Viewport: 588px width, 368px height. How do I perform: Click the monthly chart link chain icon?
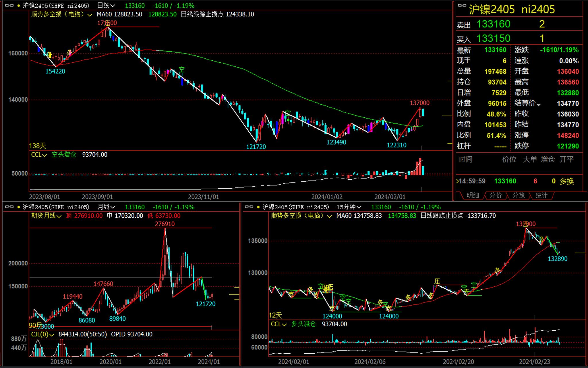9,207
